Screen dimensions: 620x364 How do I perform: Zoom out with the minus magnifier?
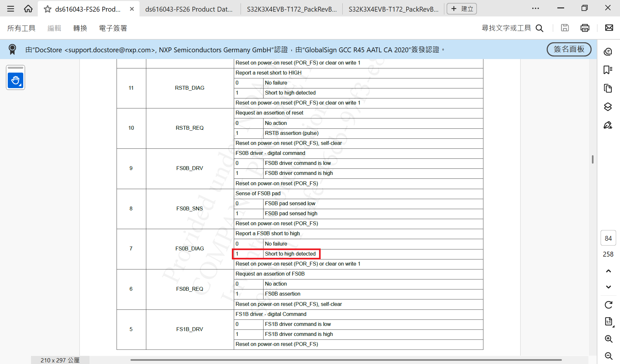[x=608, y=356]
